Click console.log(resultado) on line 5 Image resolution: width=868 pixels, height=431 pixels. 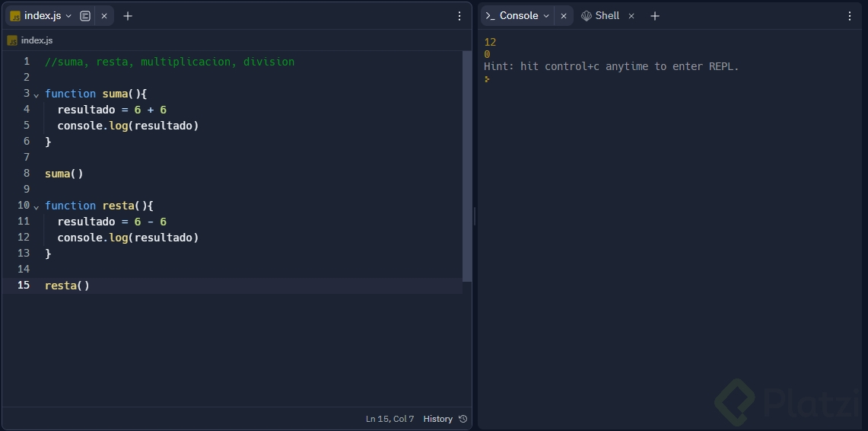click(128, 126)
